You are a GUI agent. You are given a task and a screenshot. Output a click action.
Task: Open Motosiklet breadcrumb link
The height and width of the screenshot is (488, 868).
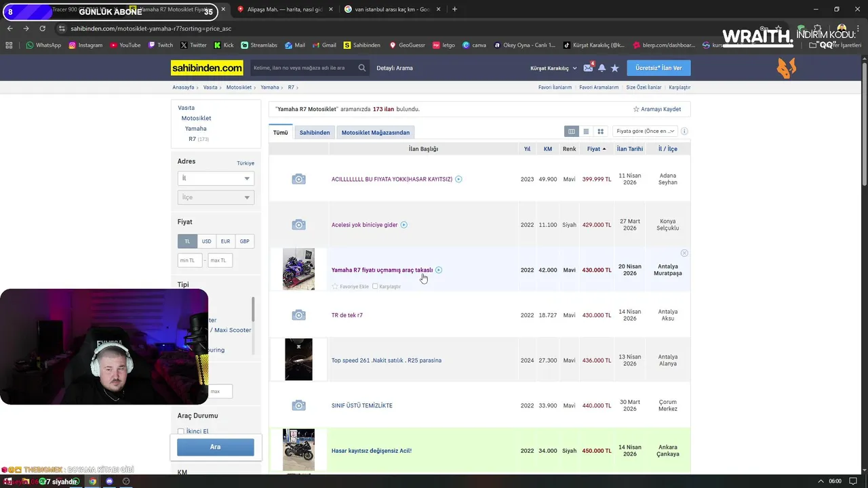click(239, 87)
